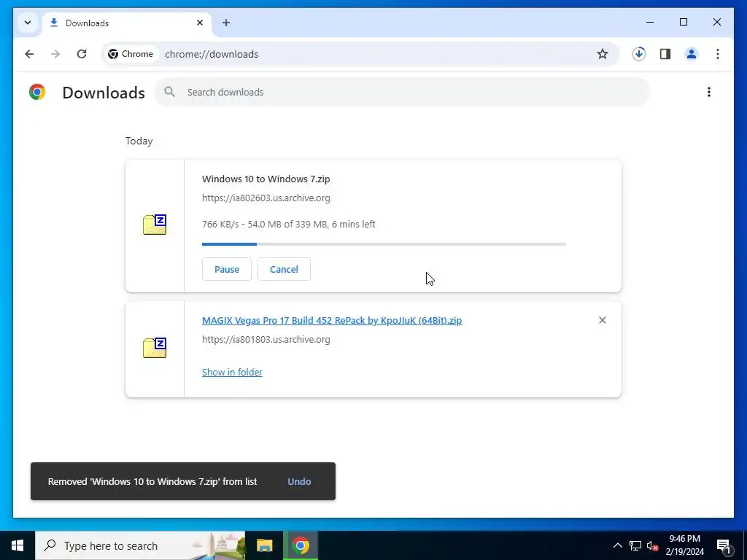
Task: Click the Windows taskbar search box
Action: click(140, 545)
